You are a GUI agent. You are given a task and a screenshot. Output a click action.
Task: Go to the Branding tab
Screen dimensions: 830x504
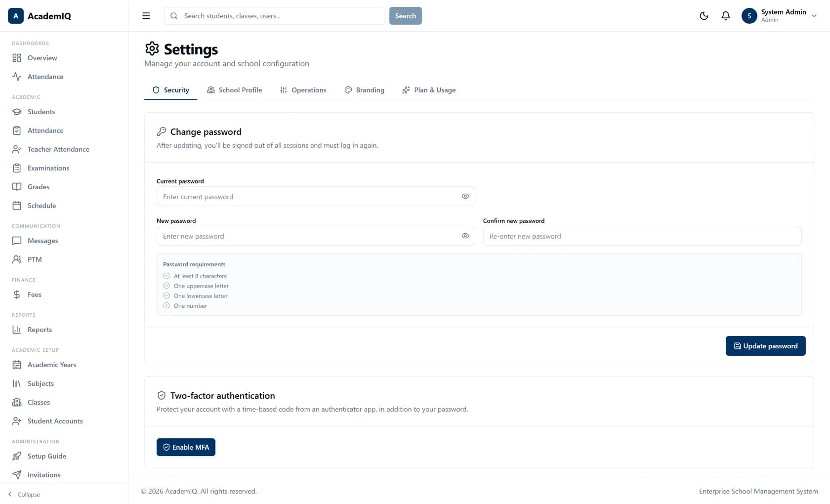coord(365,90)
